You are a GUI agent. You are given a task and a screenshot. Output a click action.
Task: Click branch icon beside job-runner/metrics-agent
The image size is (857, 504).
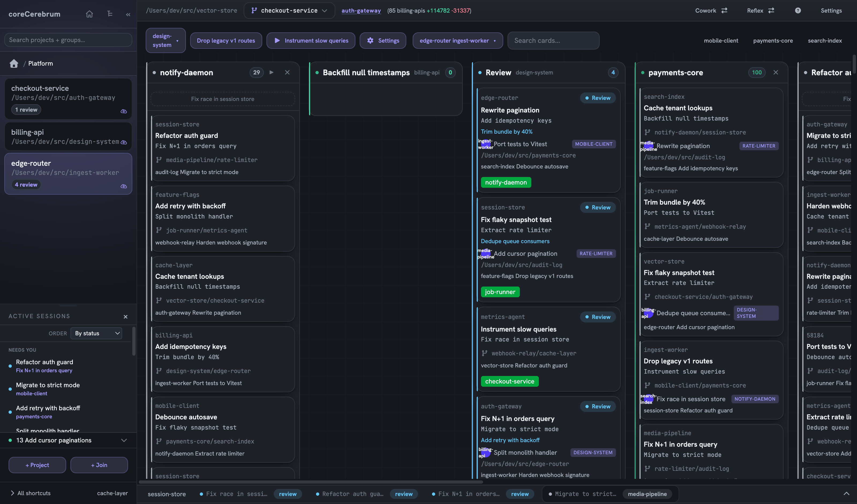pos(159,230)
